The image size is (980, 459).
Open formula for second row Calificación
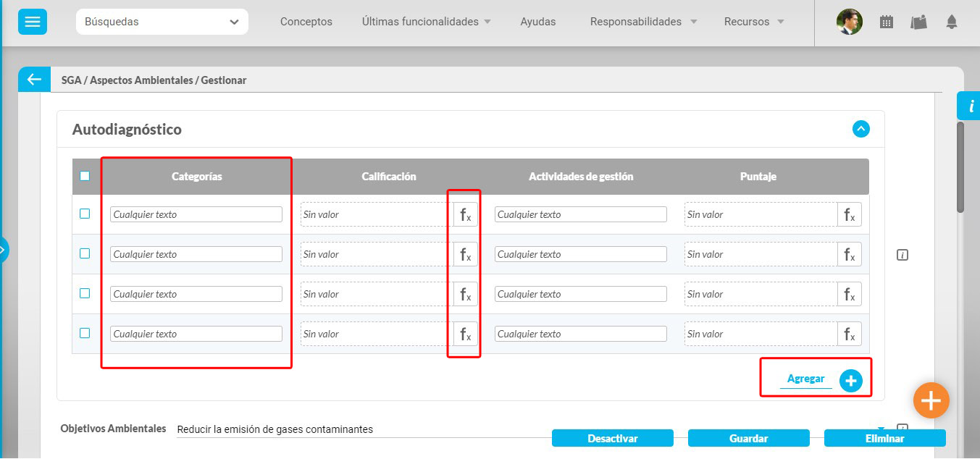click(466, 254)
